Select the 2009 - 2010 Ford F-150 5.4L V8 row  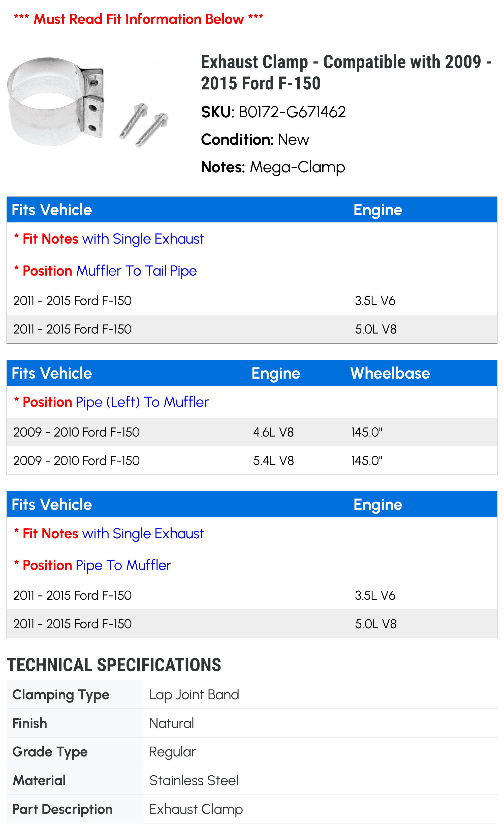pos(252,460)
